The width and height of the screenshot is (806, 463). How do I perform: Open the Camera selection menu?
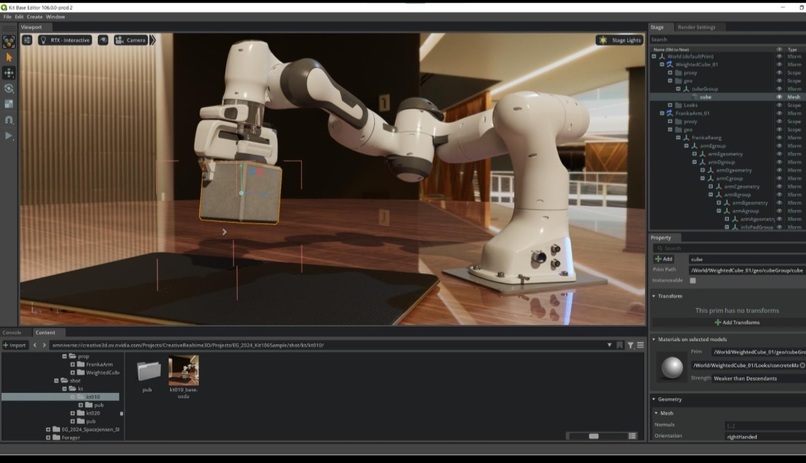tap(131, 40)
